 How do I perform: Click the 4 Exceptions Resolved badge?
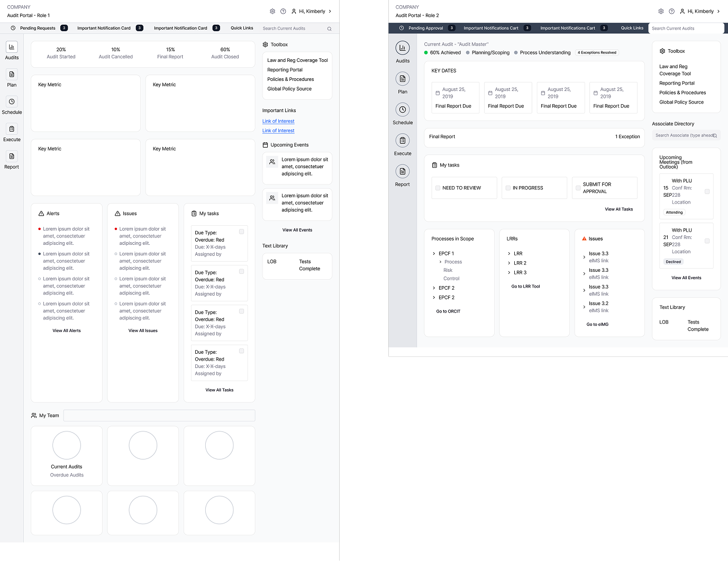tap(597, 53)
